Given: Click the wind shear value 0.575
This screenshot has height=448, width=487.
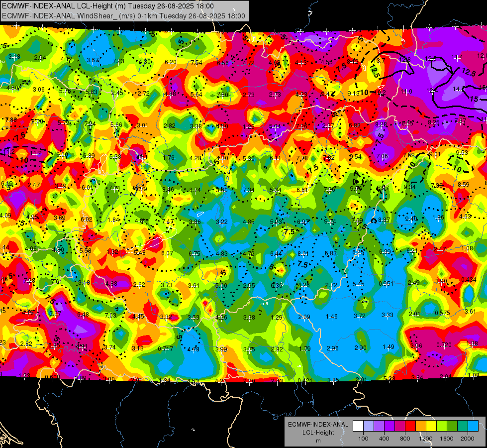Looking at the screenshot, I should pyautogui.click(x=442, y=313).
